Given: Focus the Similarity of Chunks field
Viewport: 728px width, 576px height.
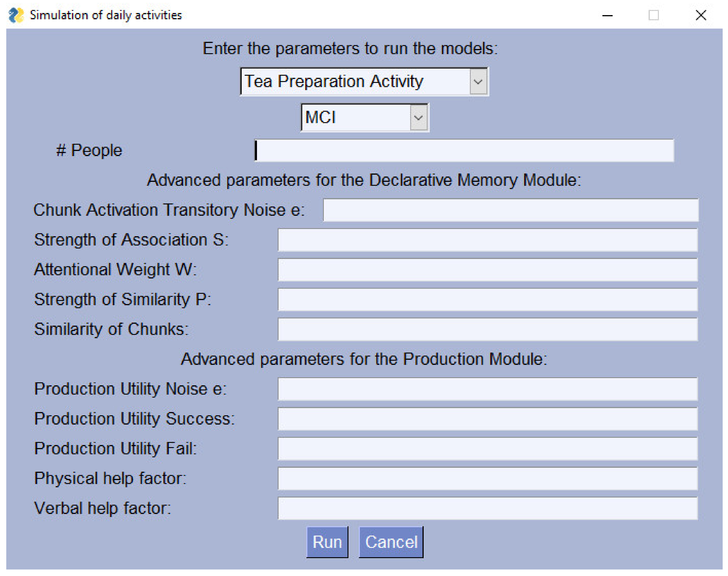Looking at the screenshot, I should point(487,329).
